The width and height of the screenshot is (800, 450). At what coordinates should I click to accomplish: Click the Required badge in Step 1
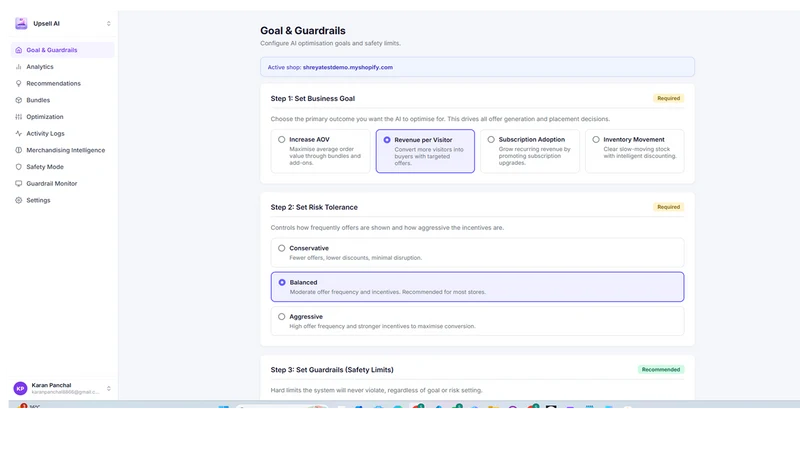pyautogui.click(x=668, y=98)
